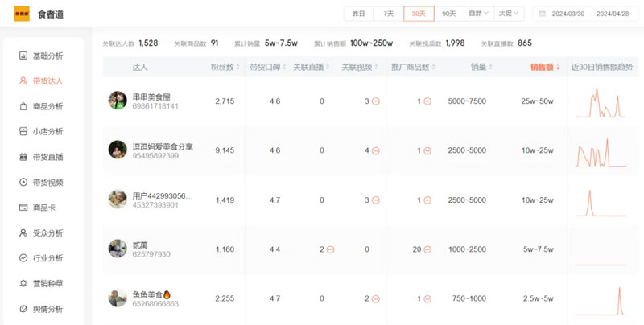Viewport: 644px width, 325px height.
Task: Choose the 90天 time range
Action: tap(448, 14)
